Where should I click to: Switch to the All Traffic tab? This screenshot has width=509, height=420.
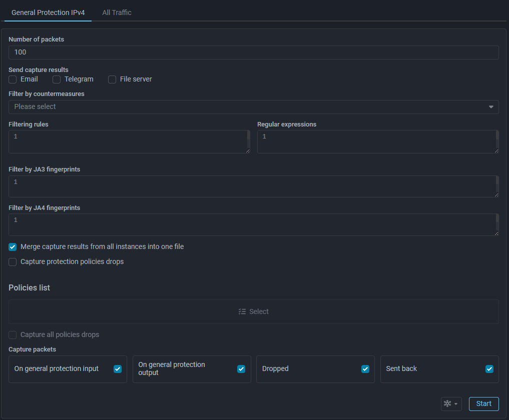pyautogui.click(x=117, y=12)
